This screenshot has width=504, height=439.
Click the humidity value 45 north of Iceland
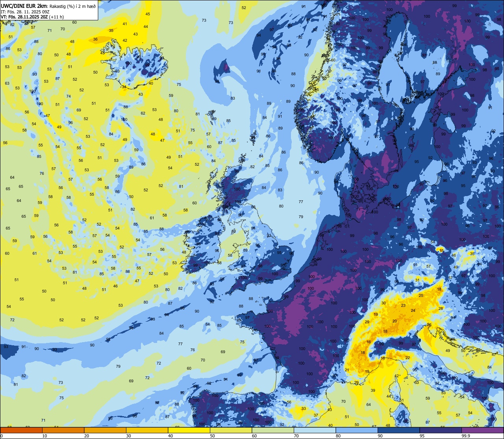tap(148, 14)
